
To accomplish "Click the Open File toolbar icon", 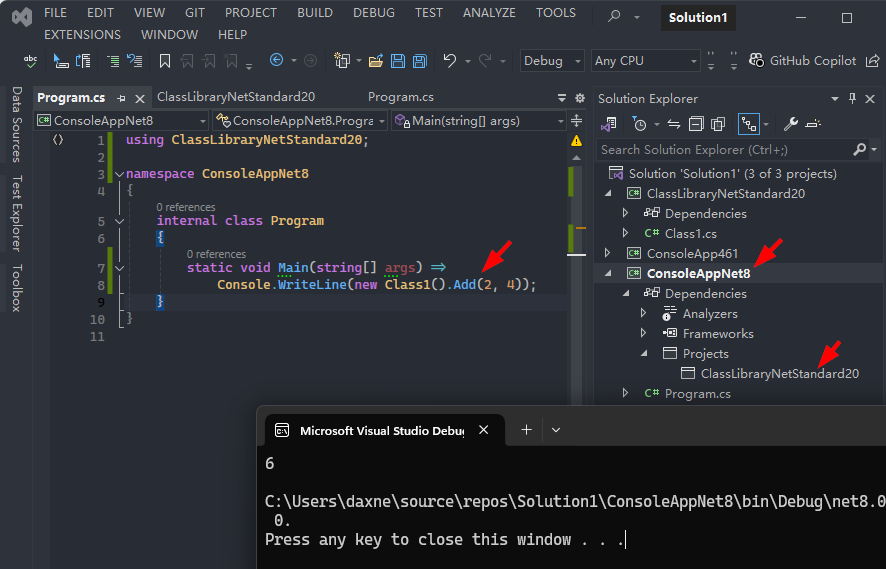I will click(x=376, y=61).
